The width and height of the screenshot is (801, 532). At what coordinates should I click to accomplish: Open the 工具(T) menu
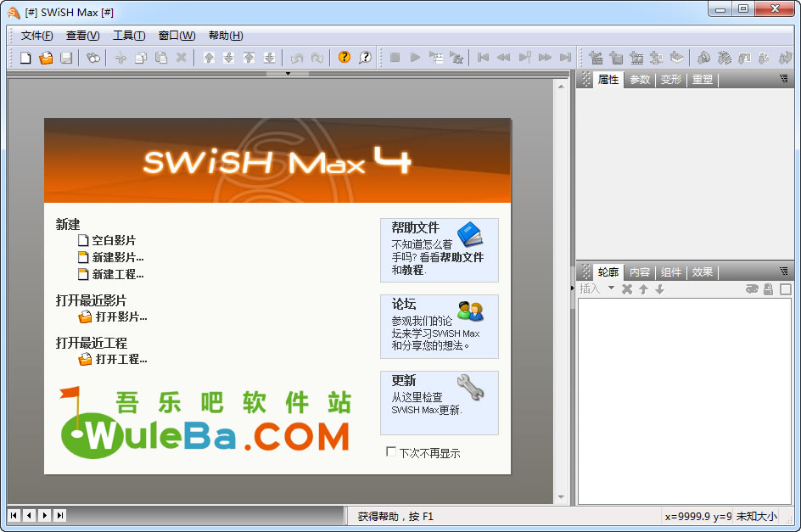129,36
